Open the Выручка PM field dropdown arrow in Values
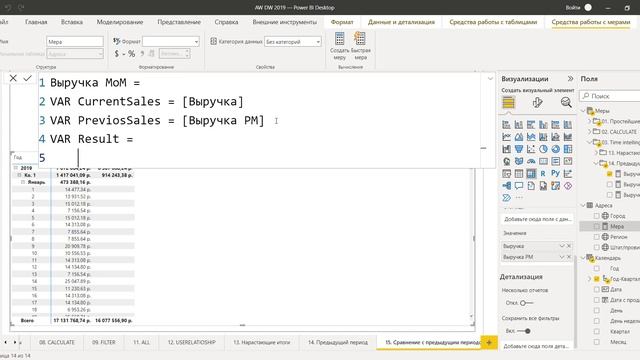The image size is (640, 360). coord(562,257)
